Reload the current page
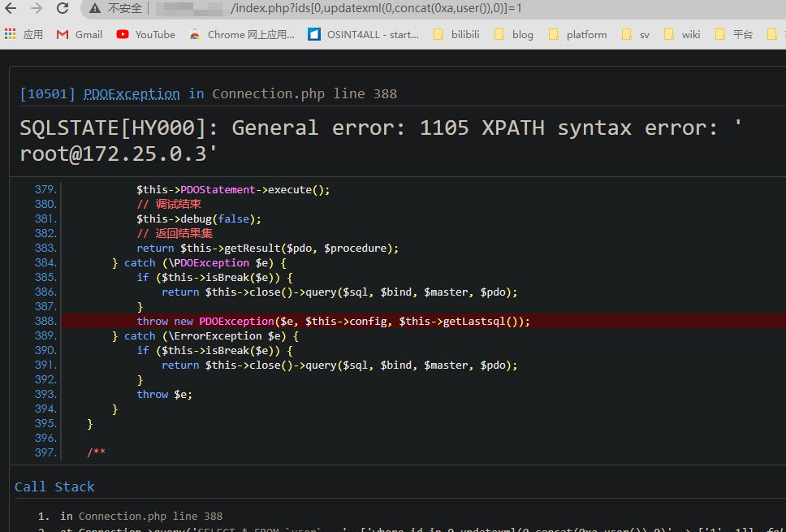Screen dimensions: 786x532 pyautogui.click(x=63, y=9)
